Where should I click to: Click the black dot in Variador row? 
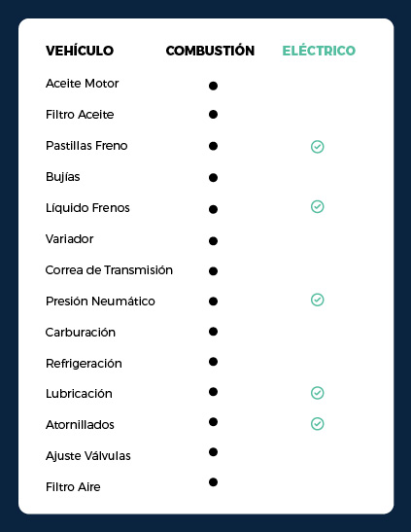click(213, 241)
